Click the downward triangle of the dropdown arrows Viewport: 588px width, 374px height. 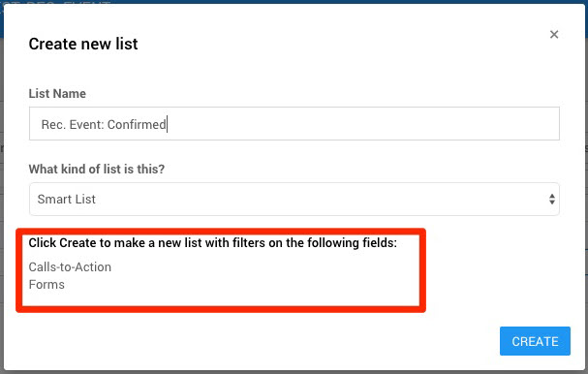click(551, 203)
